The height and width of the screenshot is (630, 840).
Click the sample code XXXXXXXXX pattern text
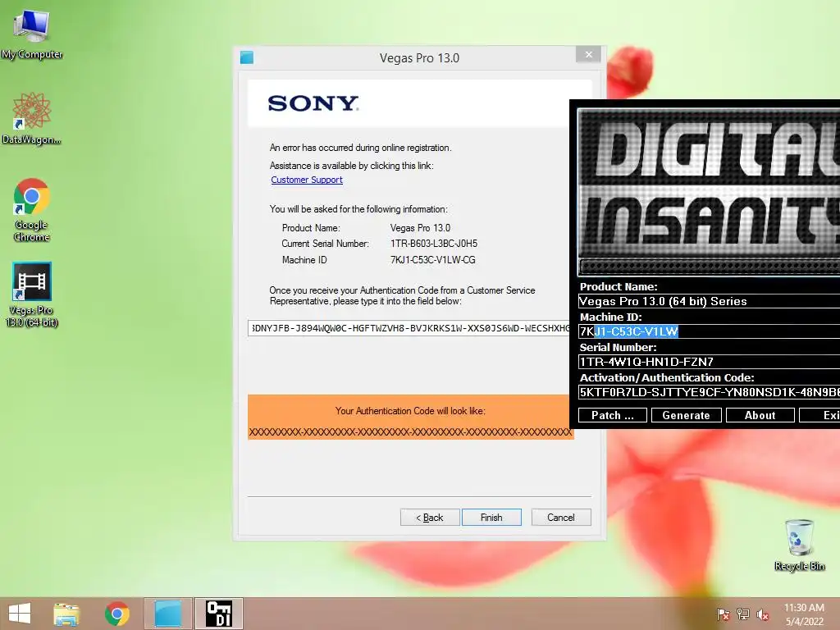pyautogui.click(x=410, y=431)
